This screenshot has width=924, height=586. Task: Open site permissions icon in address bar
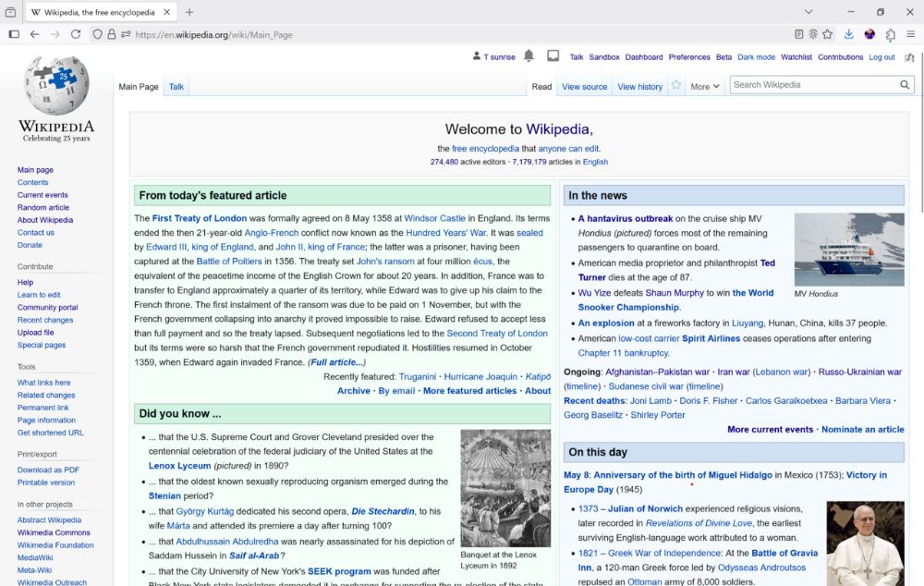click(126, 34)
